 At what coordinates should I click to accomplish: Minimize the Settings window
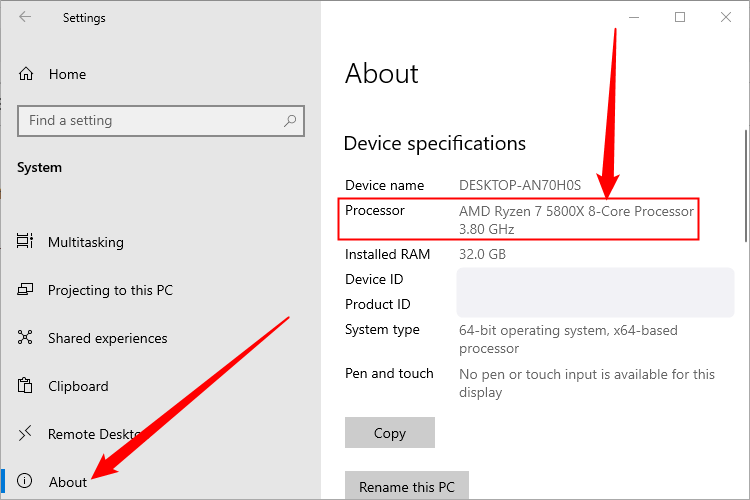tap(634, 17)
